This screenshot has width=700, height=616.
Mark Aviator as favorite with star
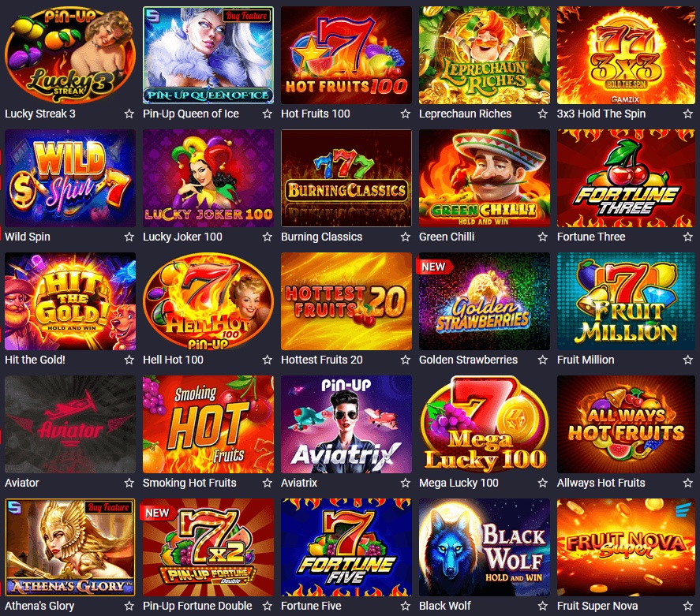129,483
